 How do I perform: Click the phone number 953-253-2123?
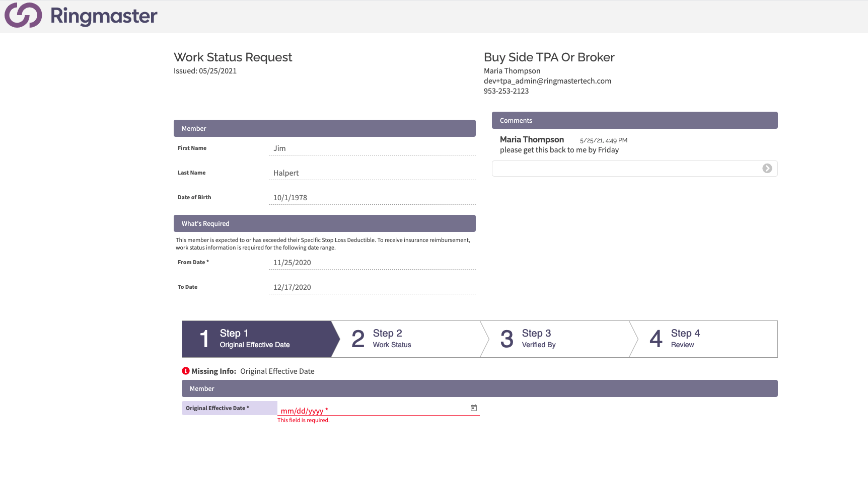pyautogui.click(x=506, y=91)
